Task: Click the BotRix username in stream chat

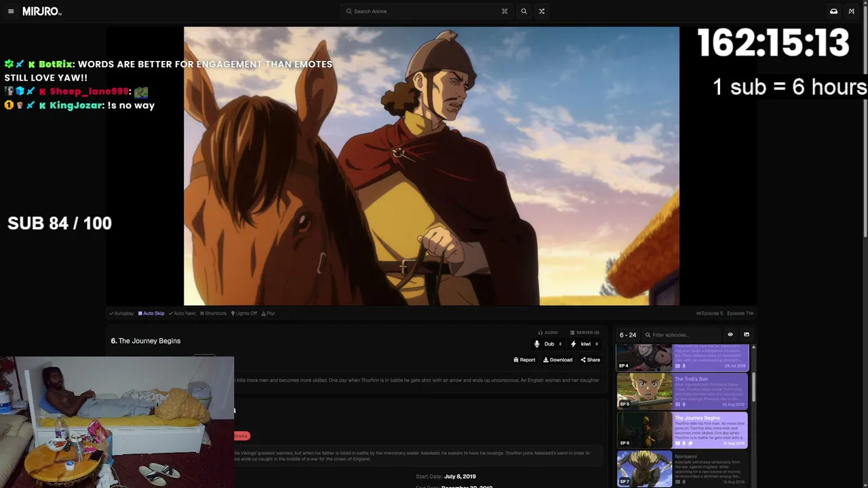Action: 56,64
